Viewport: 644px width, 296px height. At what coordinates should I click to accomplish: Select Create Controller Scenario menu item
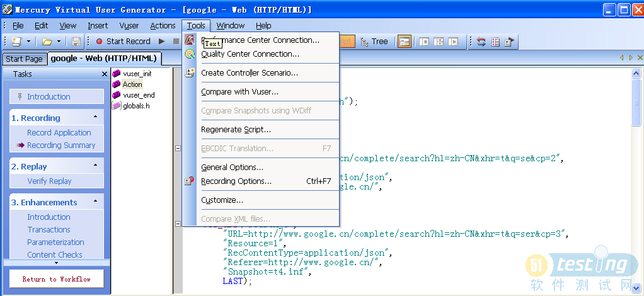tap(261, 72)
